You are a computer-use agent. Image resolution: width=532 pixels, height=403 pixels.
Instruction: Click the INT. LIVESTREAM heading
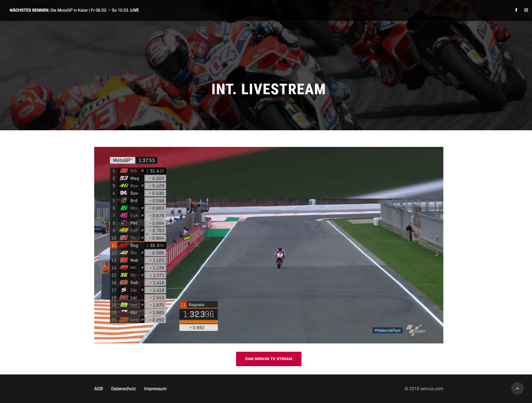point(268,89)
